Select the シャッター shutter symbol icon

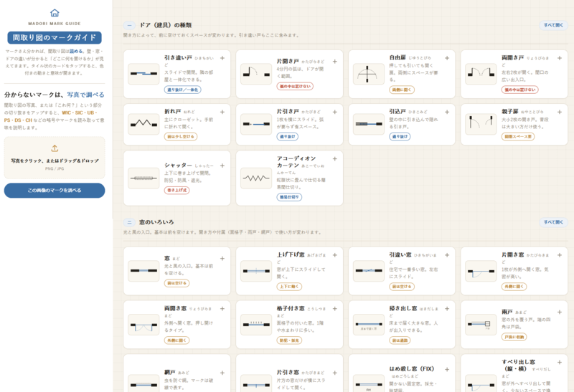coord(143,178)
